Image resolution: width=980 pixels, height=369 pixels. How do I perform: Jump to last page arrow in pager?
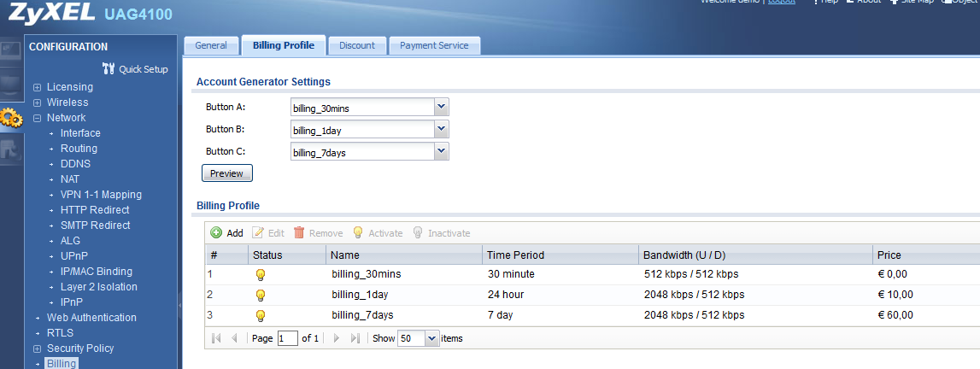pyautogui.click(x=355, y=338)
